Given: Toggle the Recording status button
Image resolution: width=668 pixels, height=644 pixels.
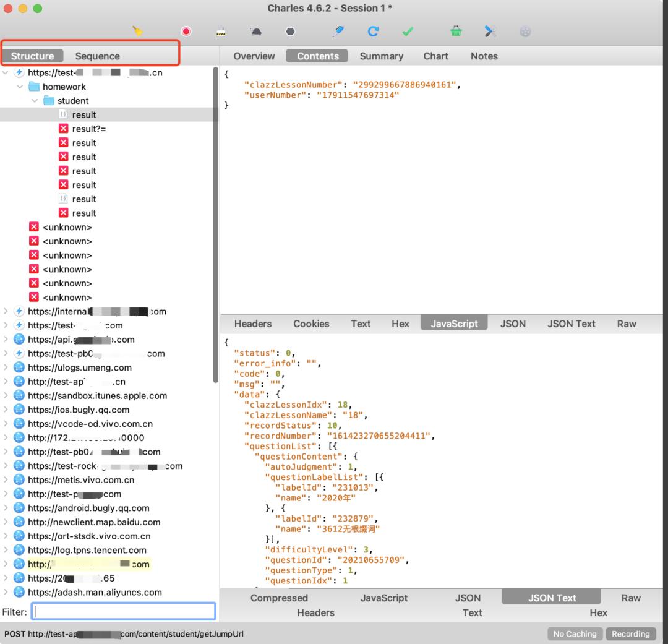Looking at the screenshot, I should [630, 633].
